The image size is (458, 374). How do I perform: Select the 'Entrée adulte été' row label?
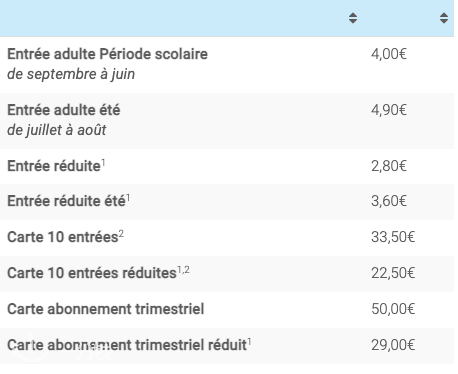click(64, 110)
